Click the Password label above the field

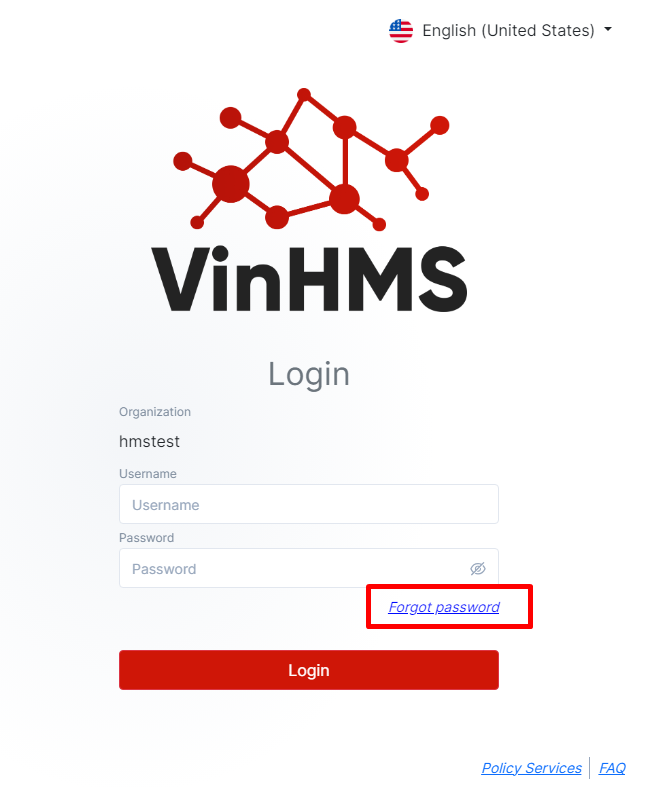(x=147, y=538)
